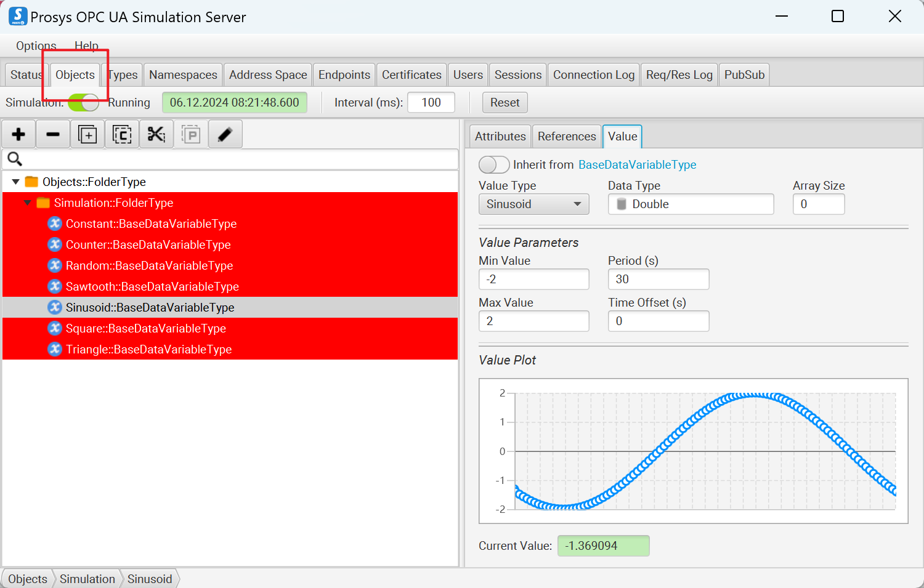Click the Objects breadcrumb
Viewport: 924px width, 588px height.
coord(28,579)
